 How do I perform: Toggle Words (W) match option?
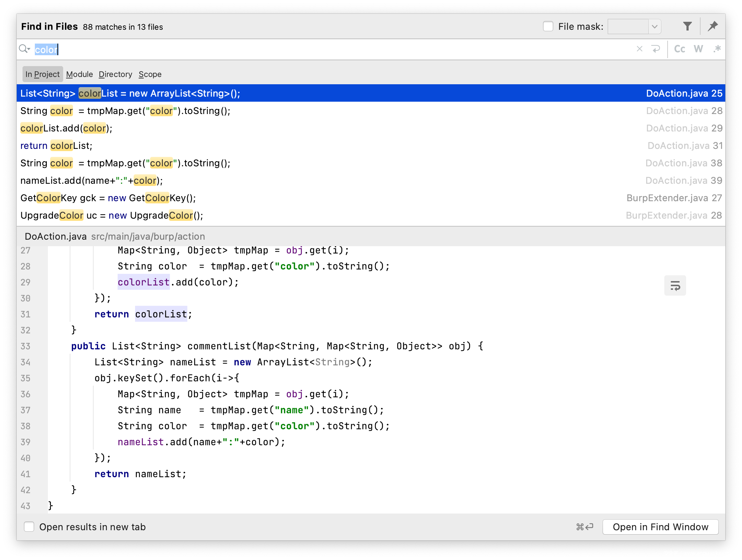click(698, 49)
